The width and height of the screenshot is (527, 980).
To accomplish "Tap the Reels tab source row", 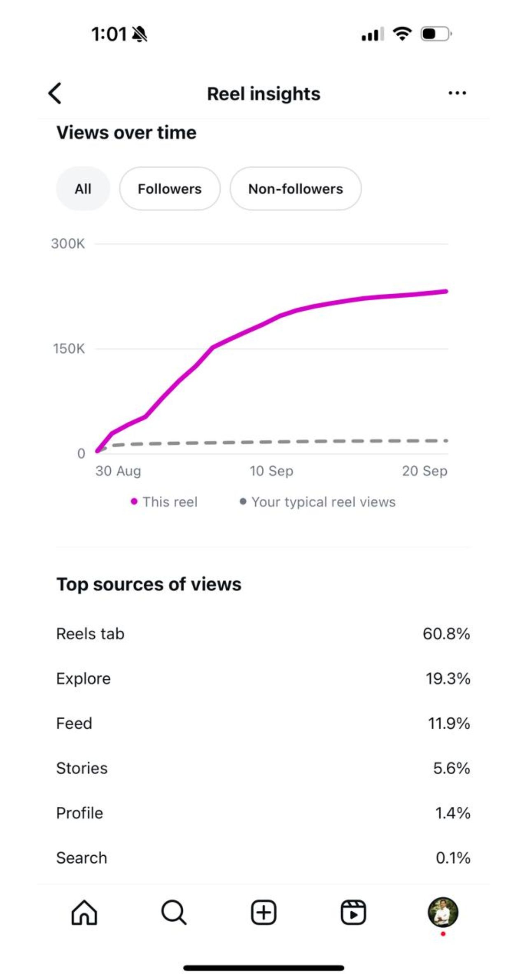I will (263, 634).
